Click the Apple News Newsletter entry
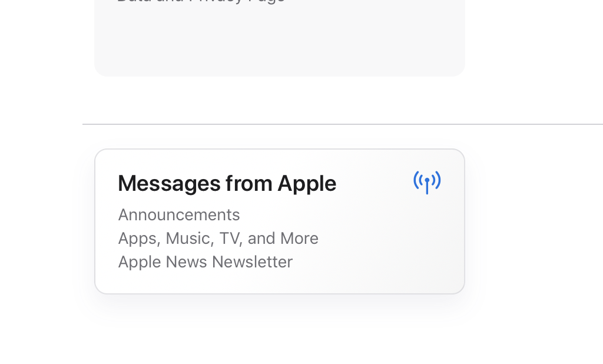The image size is (603, 364). (206, 262)
